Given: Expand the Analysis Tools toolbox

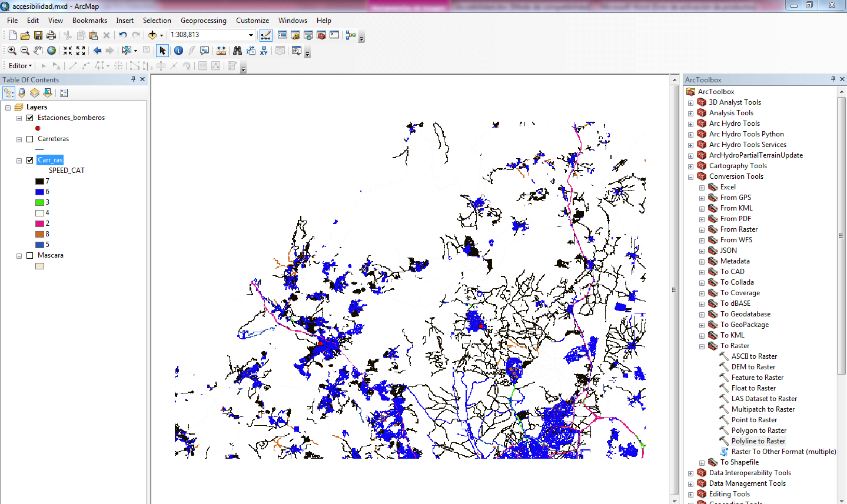Looking at the screenshot, I should 690,114.
